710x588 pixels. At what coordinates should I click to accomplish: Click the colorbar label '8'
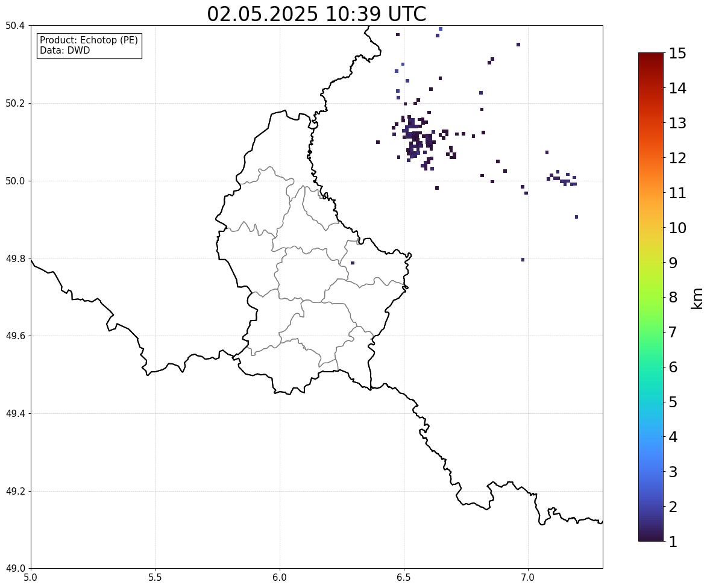point(673,298)
